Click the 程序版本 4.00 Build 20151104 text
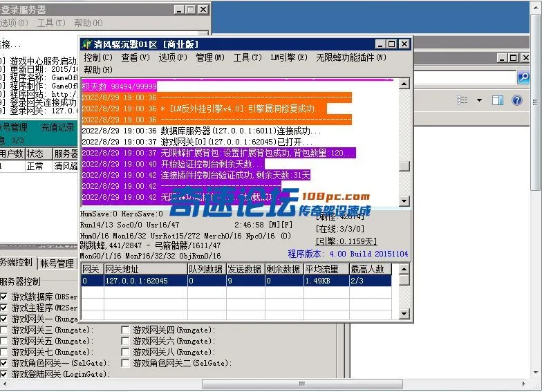The height and width of the screenshot is (392, 542). tap(348, 254)
